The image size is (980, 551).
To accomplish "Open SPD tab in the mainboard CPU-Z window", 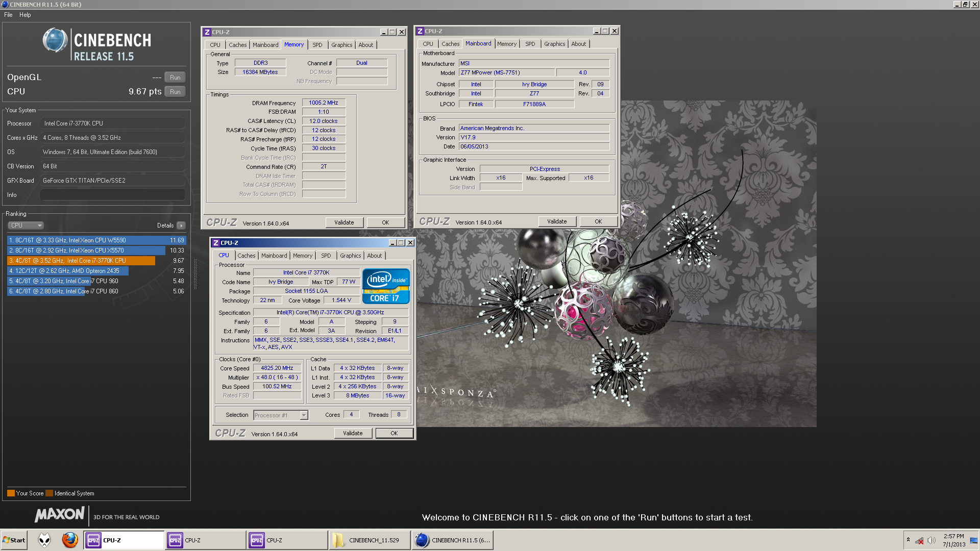I will [530, 44].
